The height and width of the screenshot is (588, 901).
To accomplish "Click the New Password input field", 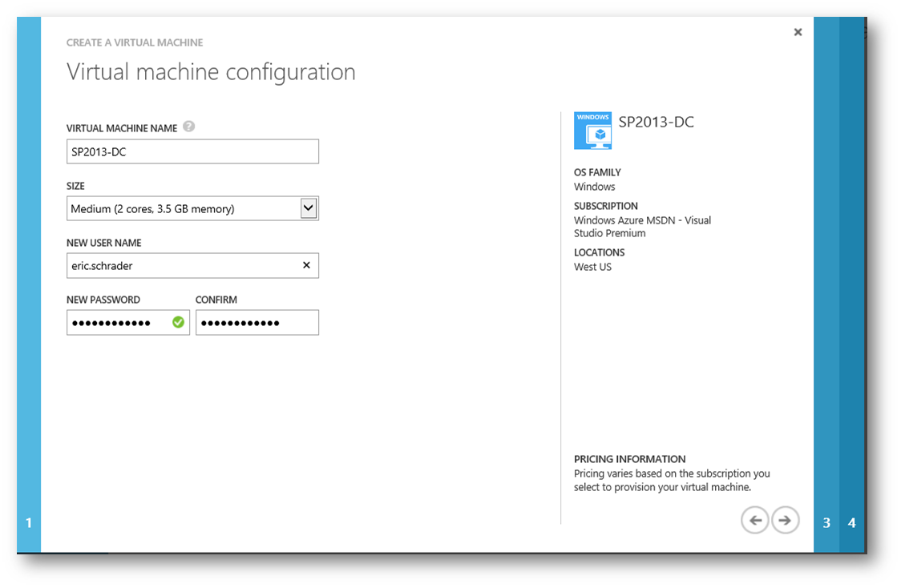I will click(128, 323).
